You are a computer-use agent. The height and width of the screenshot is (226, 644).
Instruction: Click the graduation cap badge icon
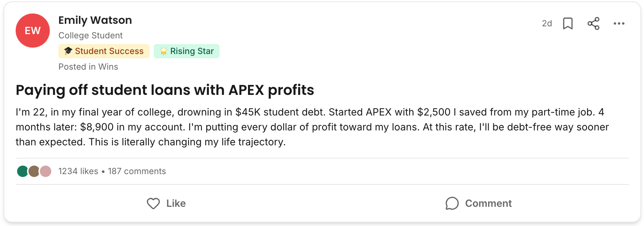(x=68, y=51)
